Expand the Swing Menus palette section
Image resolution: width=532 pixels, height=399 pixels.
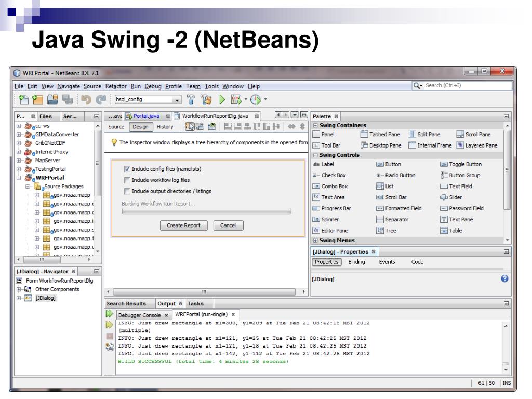315,240
